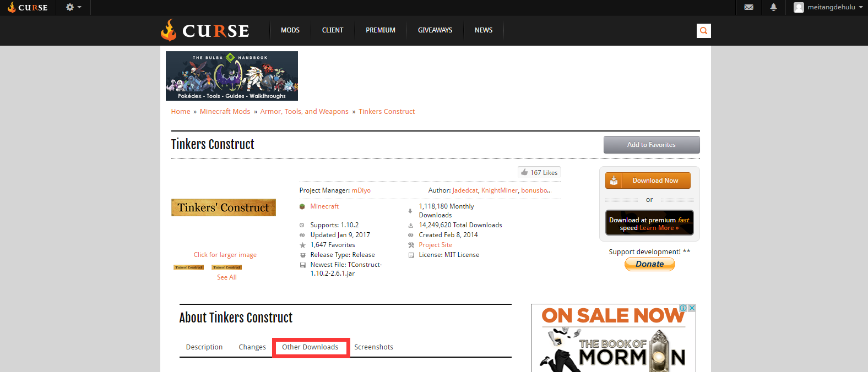Click the user avatar icon
This screenshot has width=868, height=372.
coord(799,7)
